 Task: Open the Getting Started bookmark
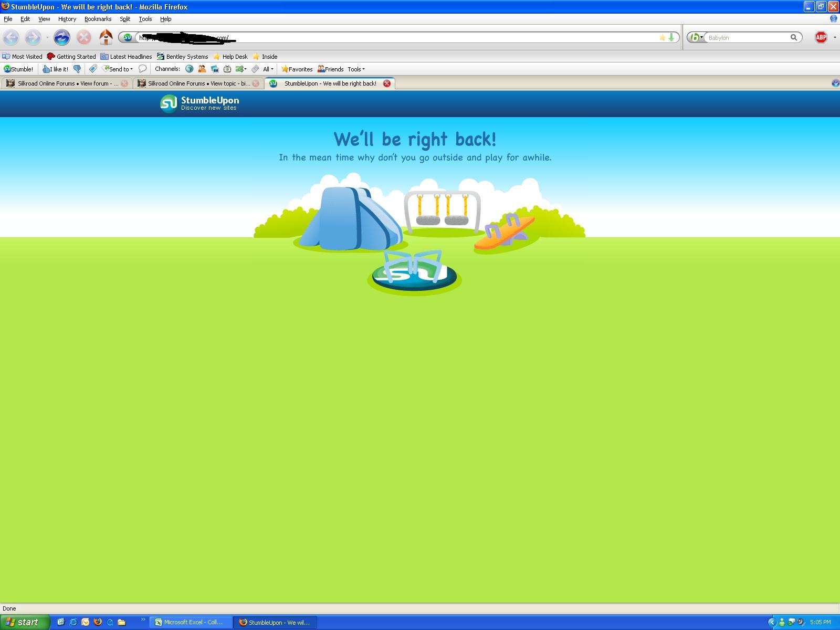(71, 57)
